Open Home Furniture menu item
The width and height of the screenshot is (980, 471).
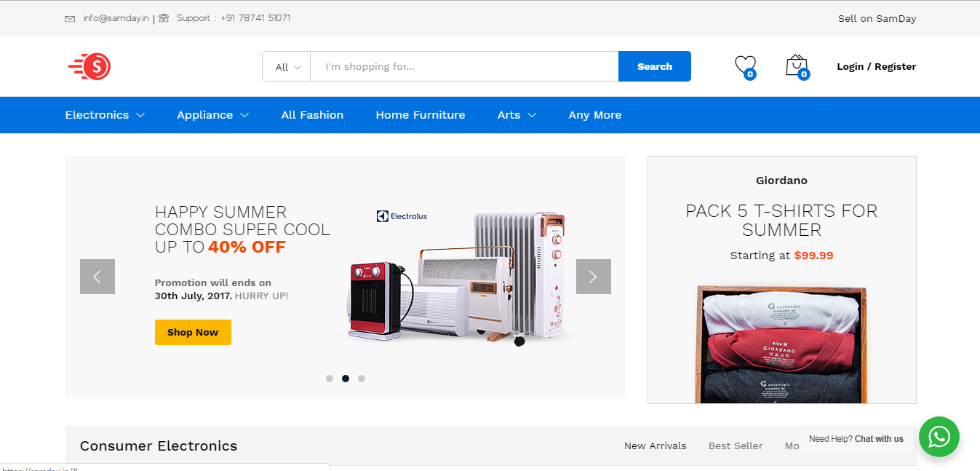[421, 115]
